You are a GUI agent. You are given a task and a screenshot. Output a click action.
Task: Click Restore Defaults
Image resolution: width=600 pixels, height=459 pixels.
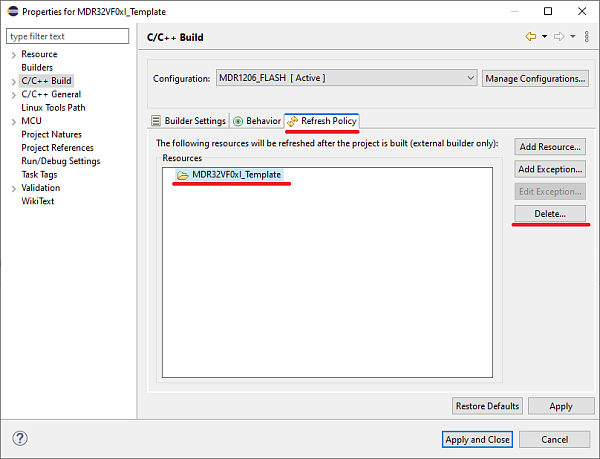point(487,406)
